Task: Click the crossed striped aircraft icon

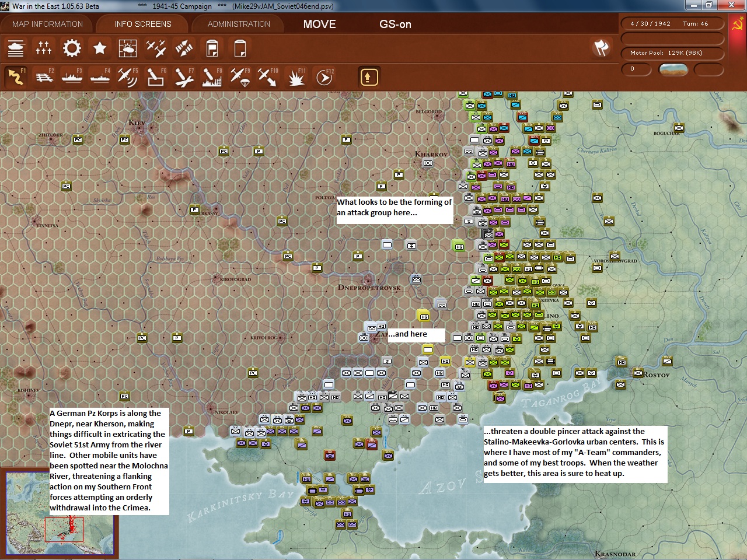Action: pos(184,48)
